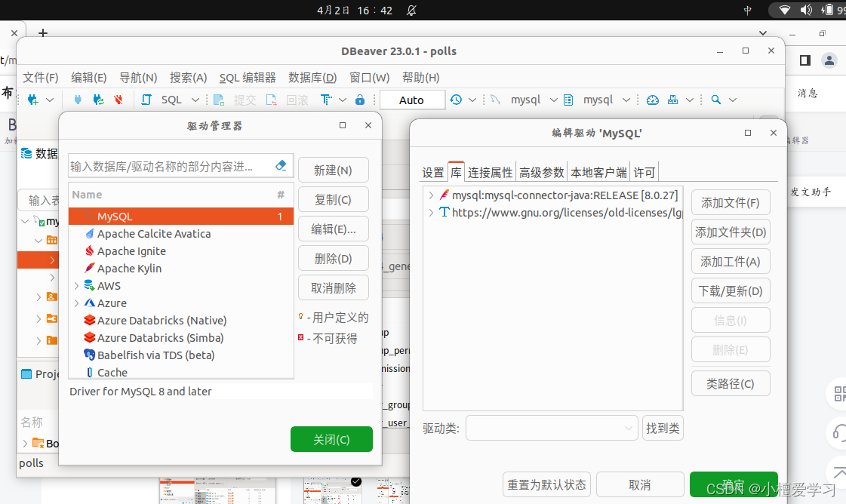Open the 导航(N) menu
846x504 pixels.
[138, 78]
